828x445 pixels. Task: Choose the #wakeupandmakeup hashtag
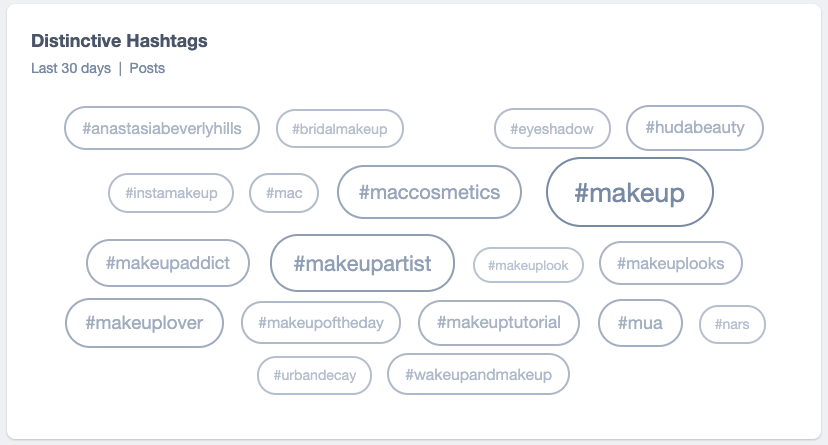point(478,374)
